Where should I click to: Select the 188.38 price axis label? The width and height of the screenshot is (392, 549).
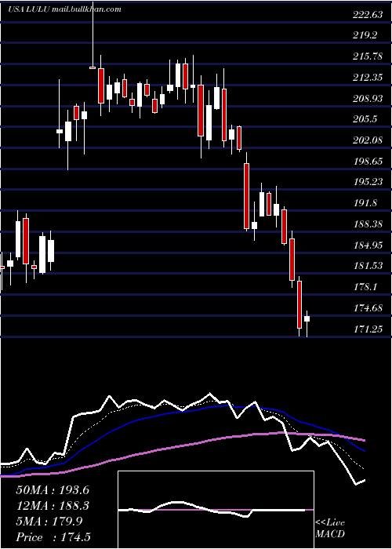[x=368, y=224]
